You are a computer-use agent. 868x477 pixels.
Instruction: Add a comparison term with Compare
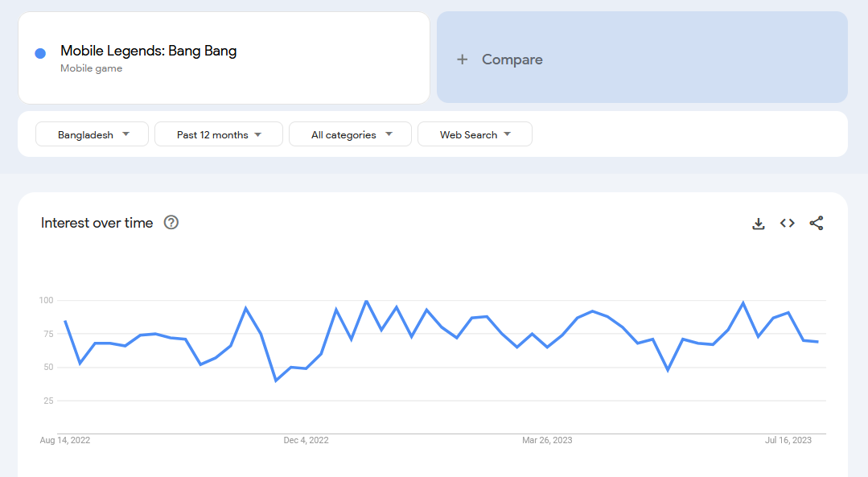point(512,60)
